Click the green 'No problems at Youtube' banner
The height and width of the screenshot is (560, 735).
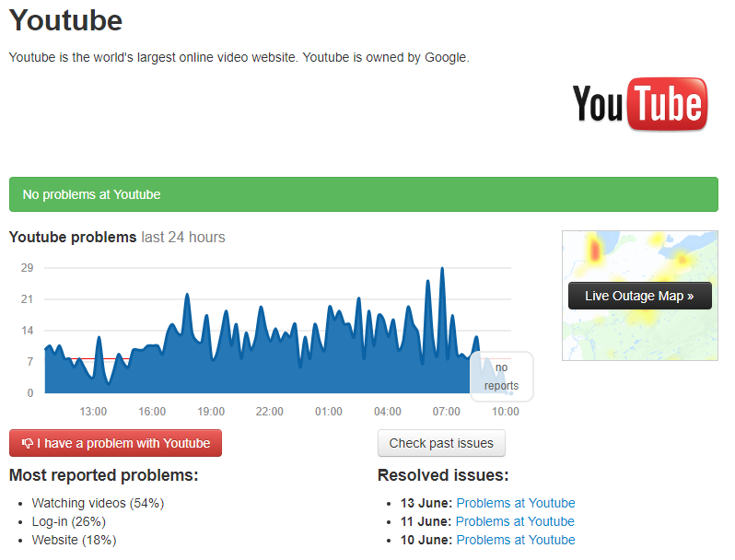[x=364, y=194]
